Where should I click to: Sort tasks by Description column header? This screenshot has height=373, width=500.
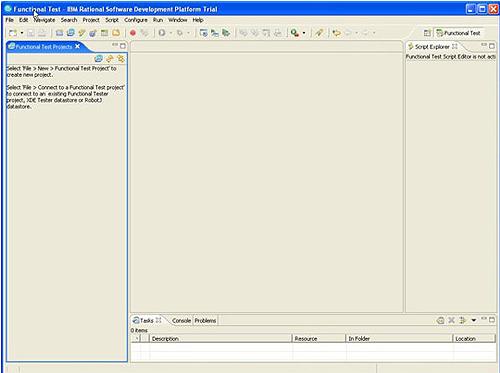tap(221, 339)
